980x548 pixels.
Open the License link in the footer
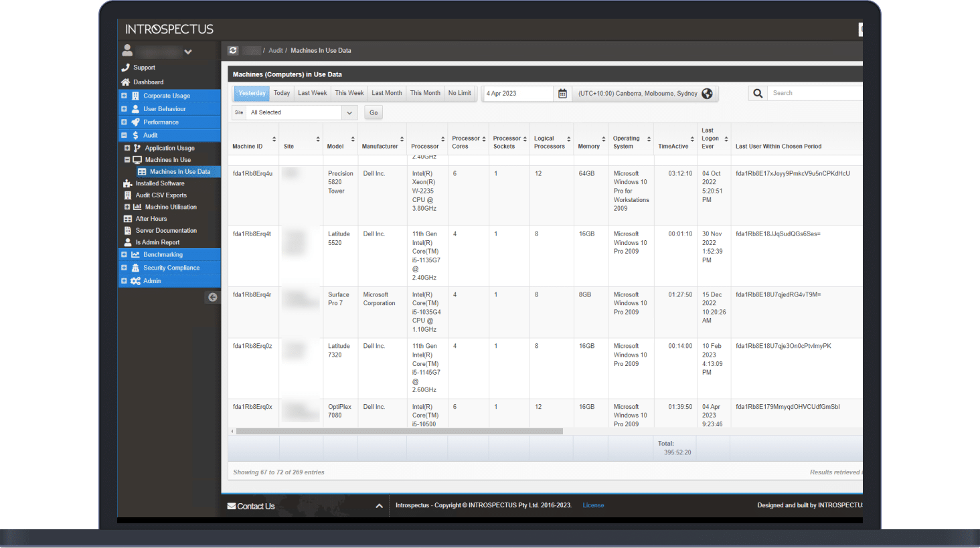click(593, 505)
